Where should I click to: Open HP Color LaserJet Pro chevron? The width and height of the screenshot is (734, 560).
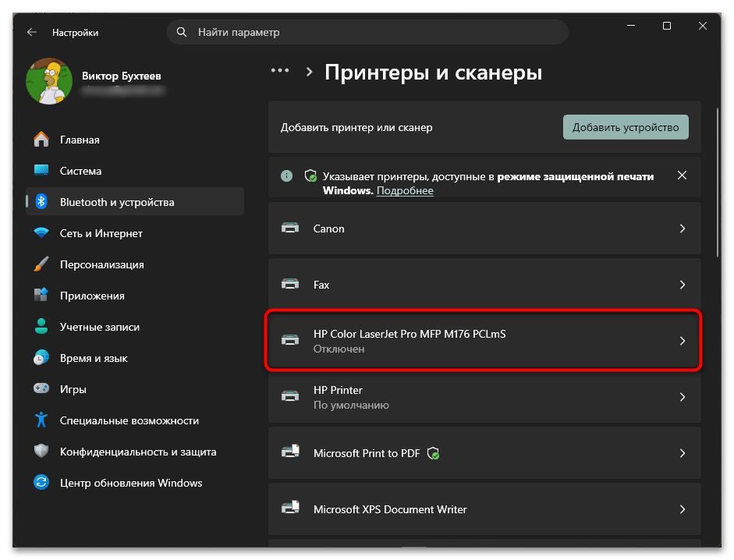[683, 341]
